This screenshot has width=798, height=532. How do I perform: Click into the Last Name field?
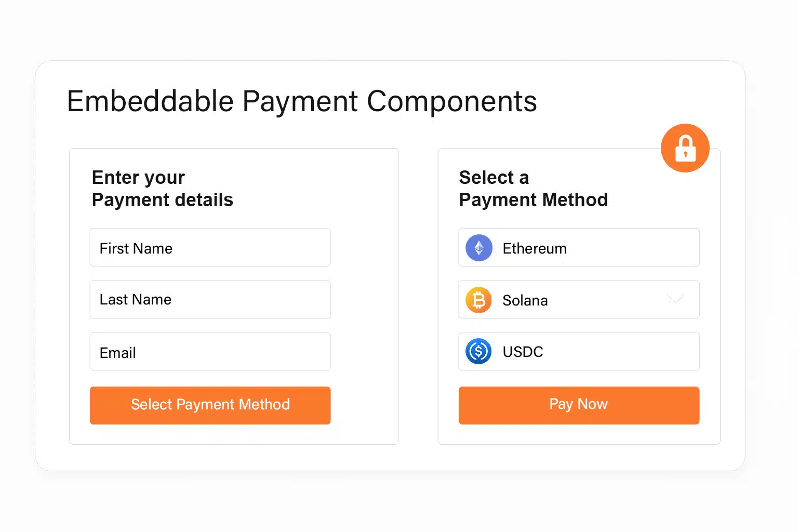(210, 299)
